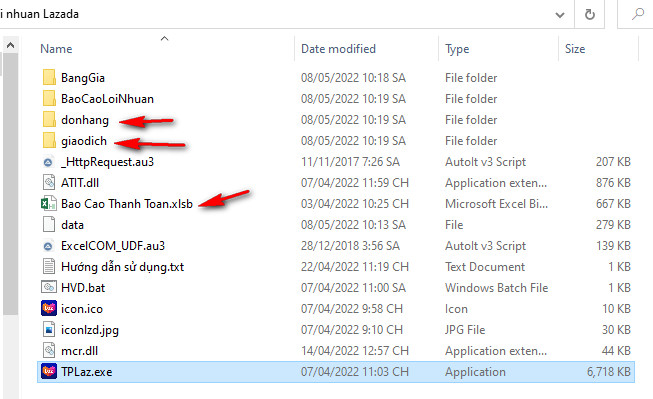
Task: Select the iconlzd.jpg file name
Action: pyautogui.click(x=90, y=330)
